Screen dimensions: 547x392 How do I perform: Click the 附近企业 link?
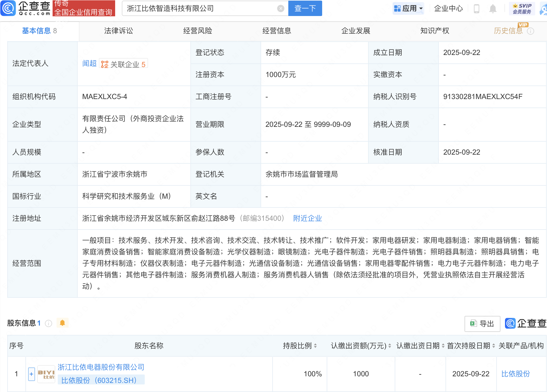pos(307,218)
